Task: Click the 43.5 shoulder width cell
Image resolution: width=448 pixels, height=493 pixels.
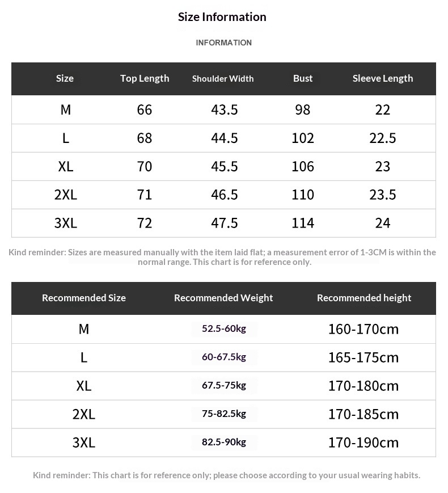Action: [225, 109]
